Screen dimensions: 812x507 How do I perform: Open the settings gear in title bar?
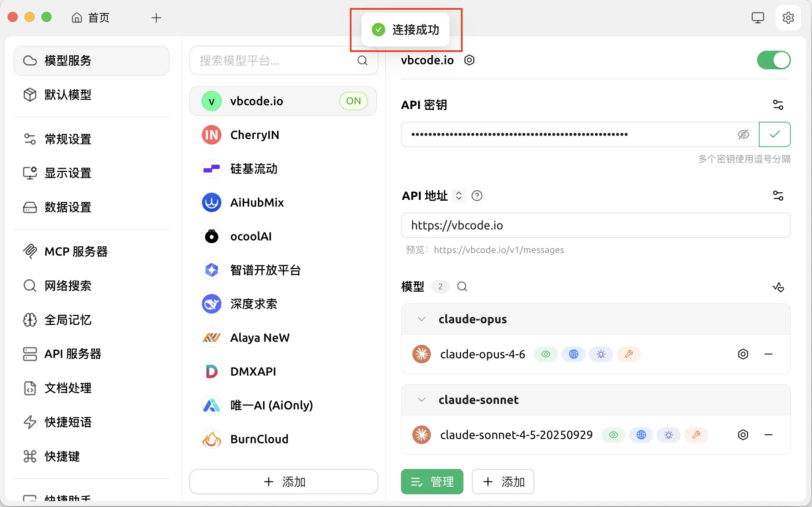(788, 18)
